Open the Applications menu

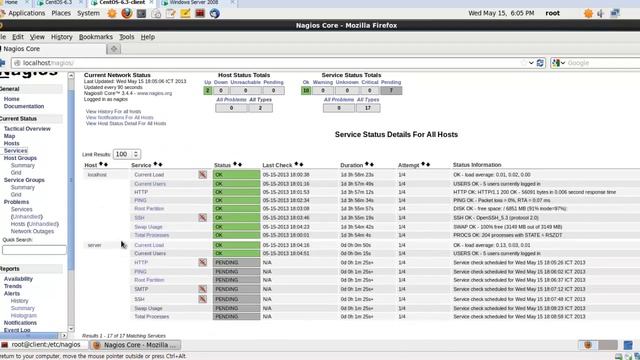click(x=27, y=13)
